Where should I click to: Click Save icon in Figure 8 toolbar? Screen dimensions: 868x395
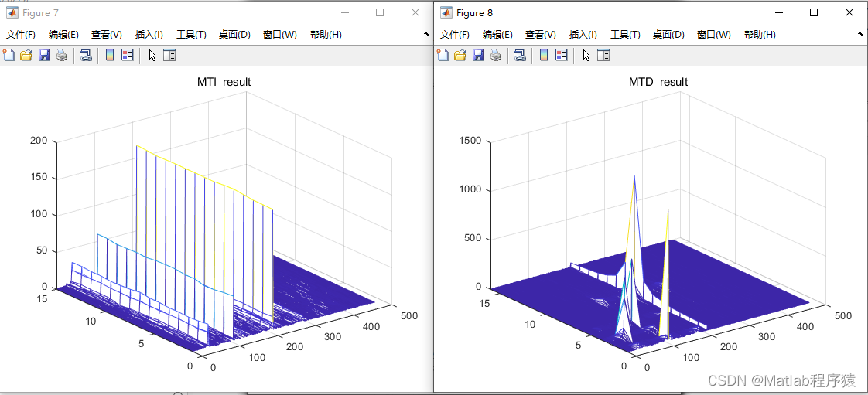(478, 55)
